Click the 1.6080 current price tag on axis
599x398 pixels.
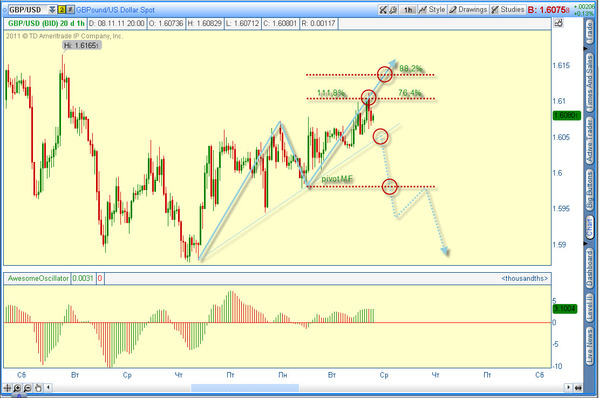567,115
